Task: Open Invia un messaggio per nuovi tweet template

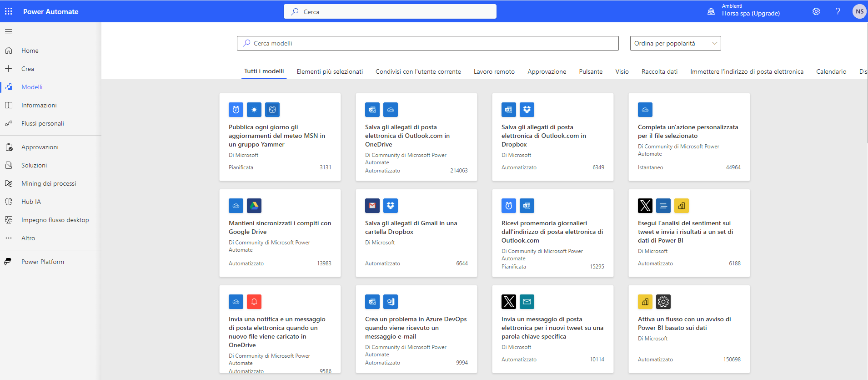Action: 553,329
